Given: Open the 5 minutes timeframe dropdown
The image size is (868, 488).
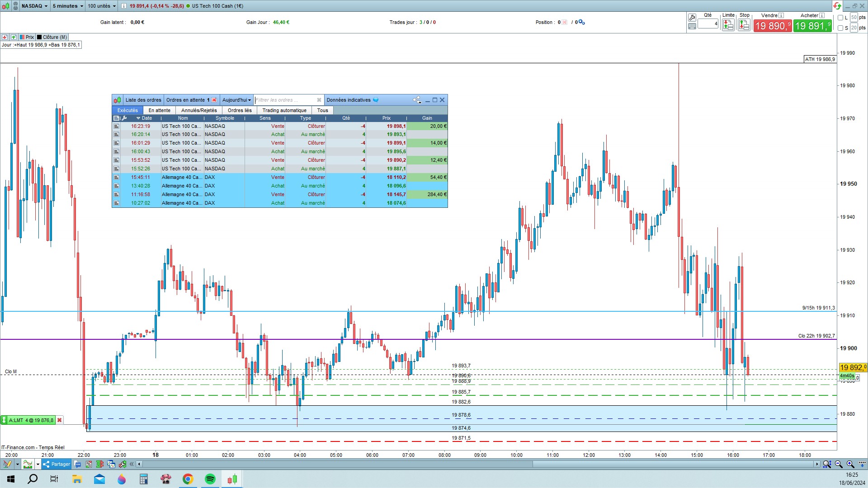Looking at the screenshot, I should point(67,6).
